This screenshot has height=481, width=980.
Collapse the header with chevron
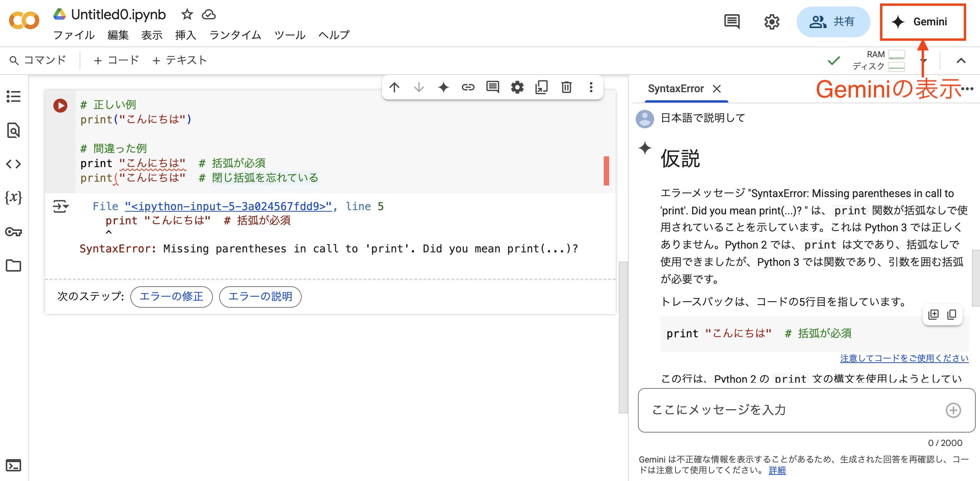961,61
